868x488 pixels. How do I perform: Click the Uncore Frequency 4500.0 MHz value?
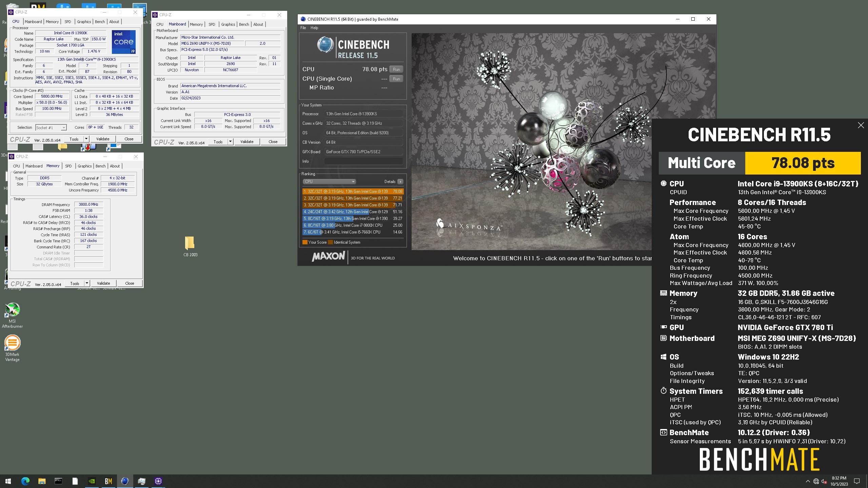coord(118,190)
